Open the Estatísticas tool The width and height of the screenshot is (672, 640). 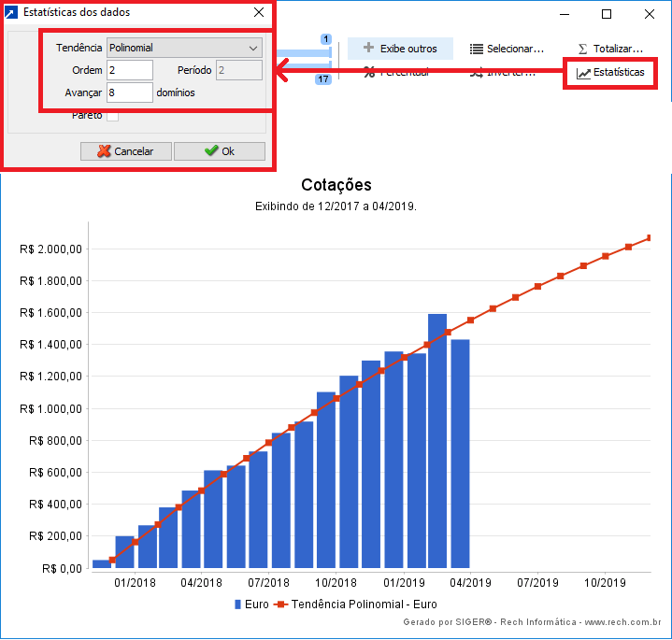pos(610,73)
